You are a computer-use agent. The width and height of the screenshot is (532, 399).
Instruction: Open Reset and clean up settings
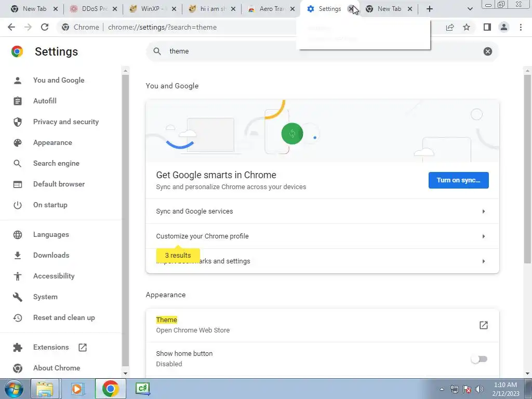[64, 318]
